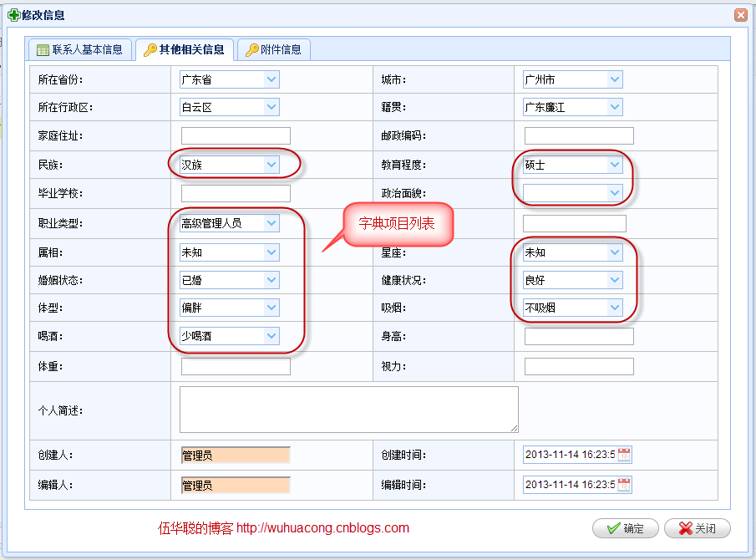Image resolution: width=756 pixels, height=560 pixels.
Task: Click the green plus icon in the title bar
Action: [14, 15]
